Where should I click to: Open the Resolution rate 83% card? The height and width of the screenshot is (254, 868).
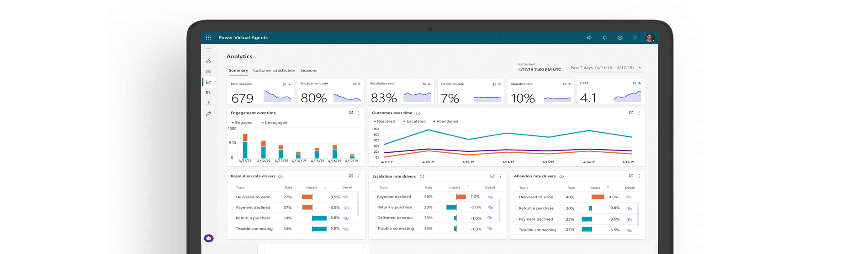coord(401,93)
